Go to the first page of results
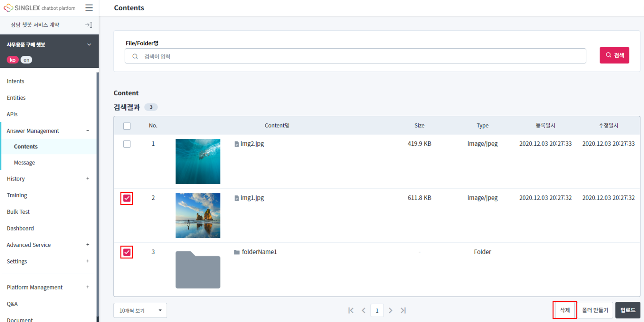Viewport: 644px width, 322px height. 351,310
